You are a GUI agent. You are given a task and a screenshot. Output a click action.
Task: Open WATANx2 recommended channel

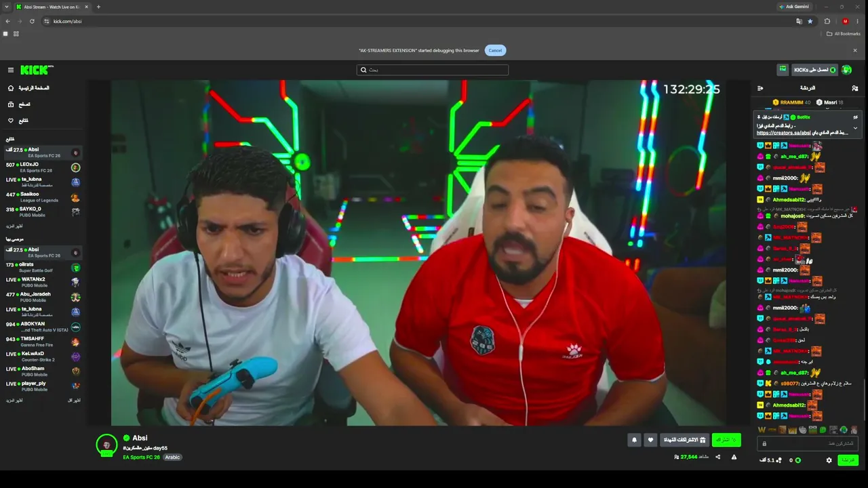[43, 283]
